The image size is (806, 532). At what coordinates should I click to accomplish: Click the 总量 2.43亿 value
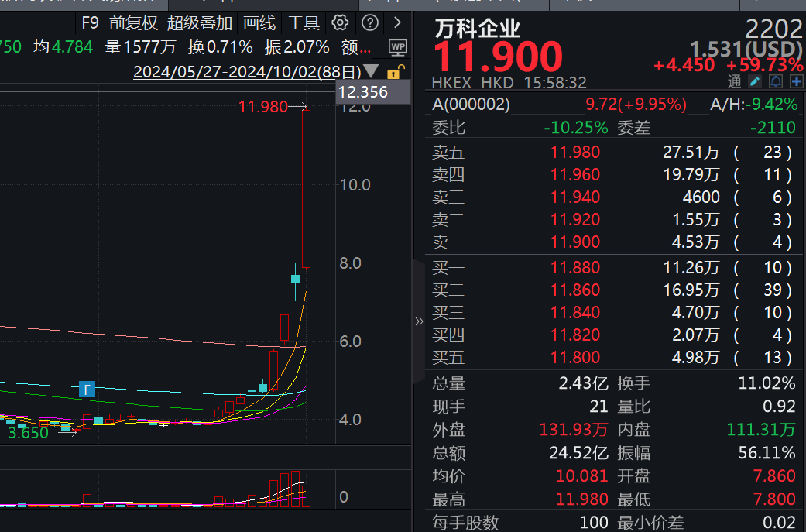(x=584, y=383)
